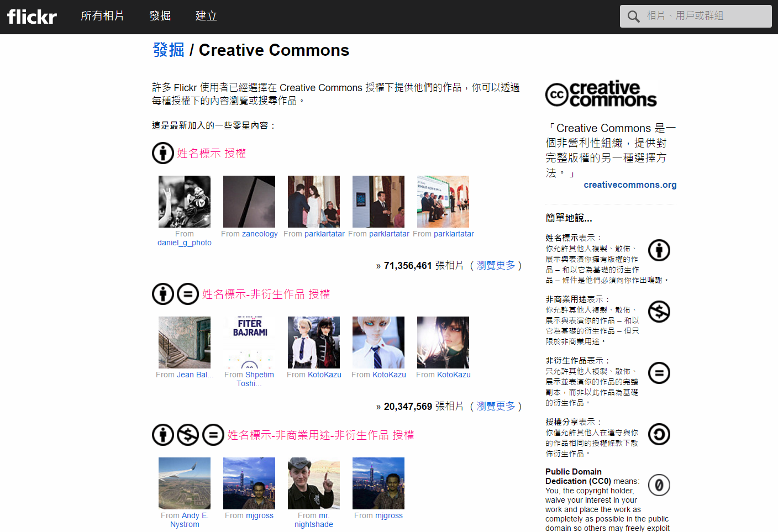This screenshot has height=532, width=778.
Task: Click the equals icon beside 姓名標示-非商業用途-非衍生作品 heading
Action: click(x=213, y=435)
